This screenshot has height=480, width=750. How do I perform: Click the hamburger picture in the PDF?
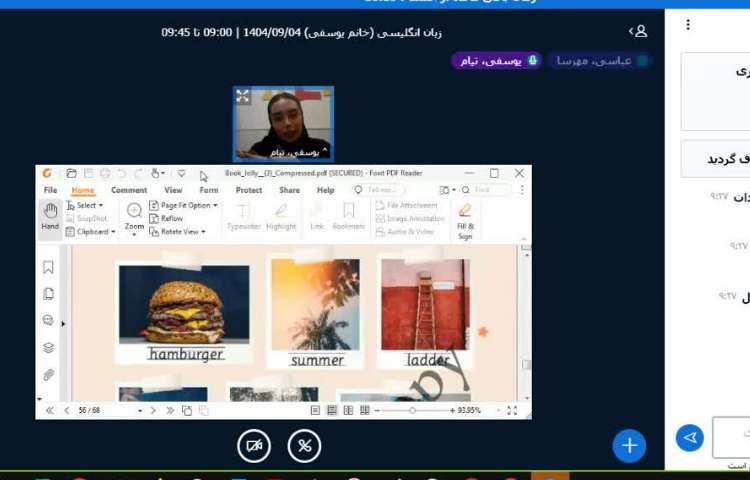(184, 305)
